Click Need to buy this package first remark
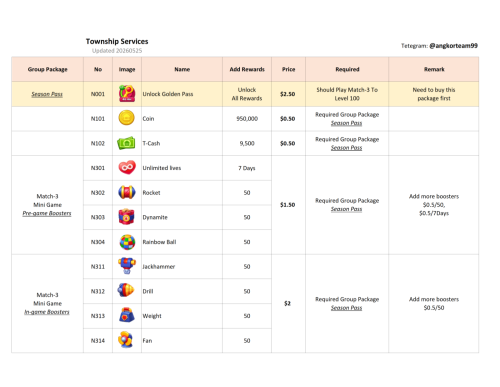This screenshot has height=387, width=500. [434, 94]
